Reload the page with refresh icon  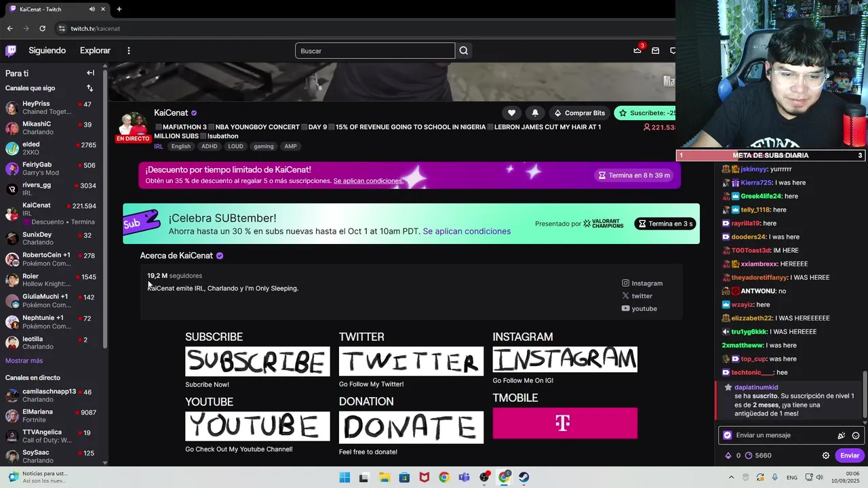pyautogui.click(x=42, y=28)
